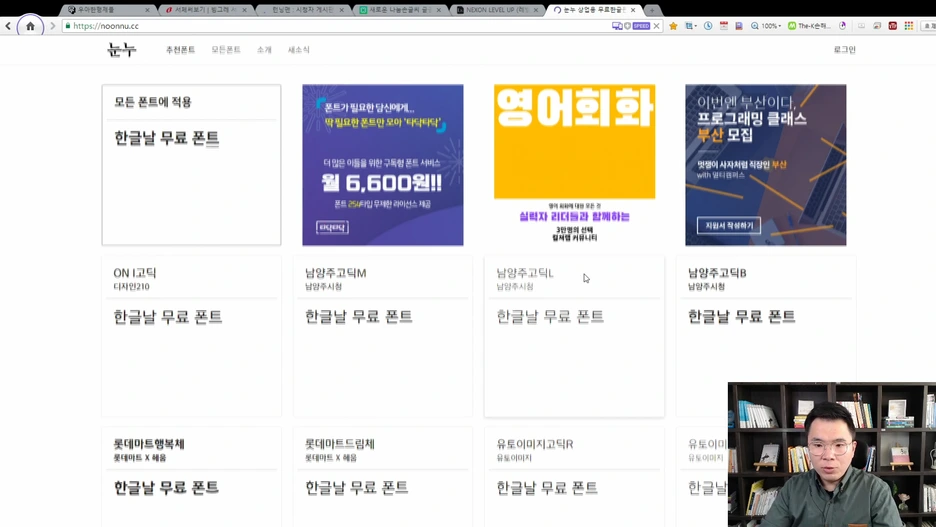
Task: Click the green padlock in address bar
Action: [67, 26]
